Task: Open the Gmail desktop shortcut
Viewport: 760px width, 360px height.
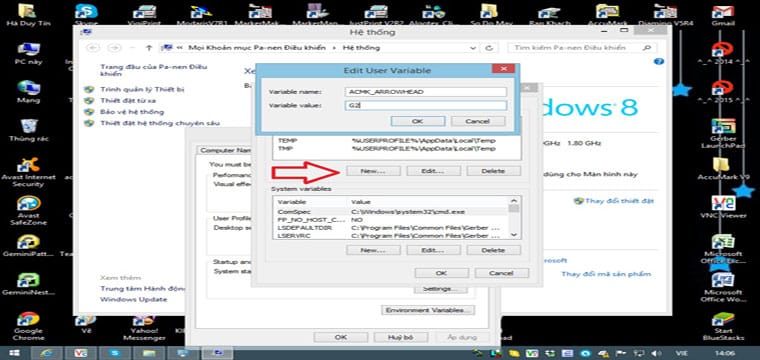Action: point(722,15)
